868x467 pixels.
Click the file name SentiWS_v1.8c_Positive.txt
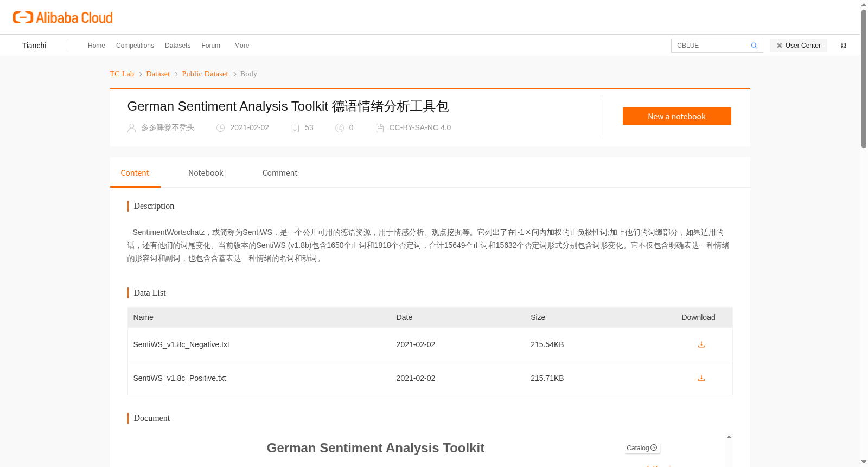180,378
